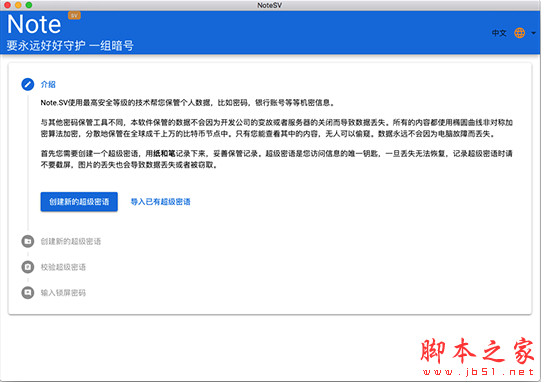Click the paragraph starting Note.SV使用最高安全等级

coord(188,103)
